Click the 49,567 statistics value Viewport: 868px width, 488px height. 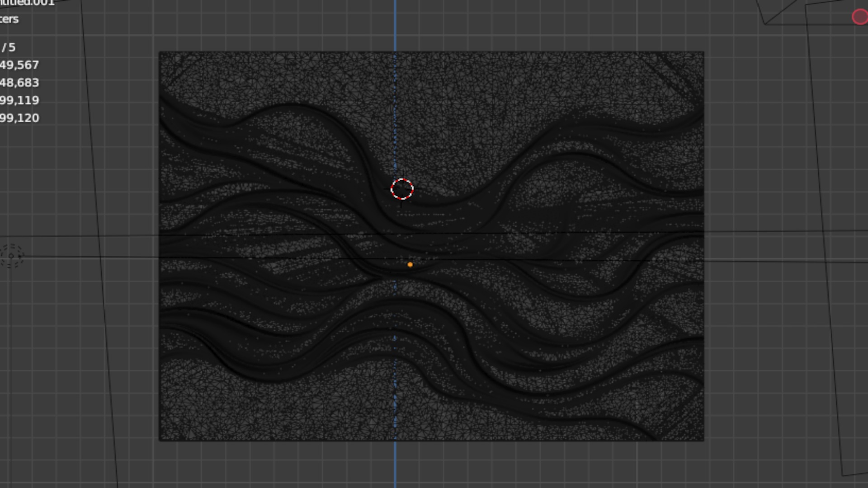(19, 65)
